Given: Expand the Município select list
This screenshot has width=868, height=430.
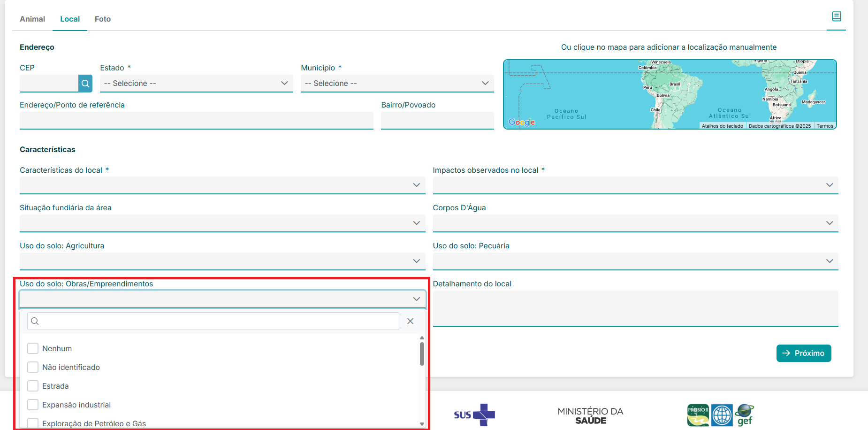Looking at the screenshot, I should [397, 84].
